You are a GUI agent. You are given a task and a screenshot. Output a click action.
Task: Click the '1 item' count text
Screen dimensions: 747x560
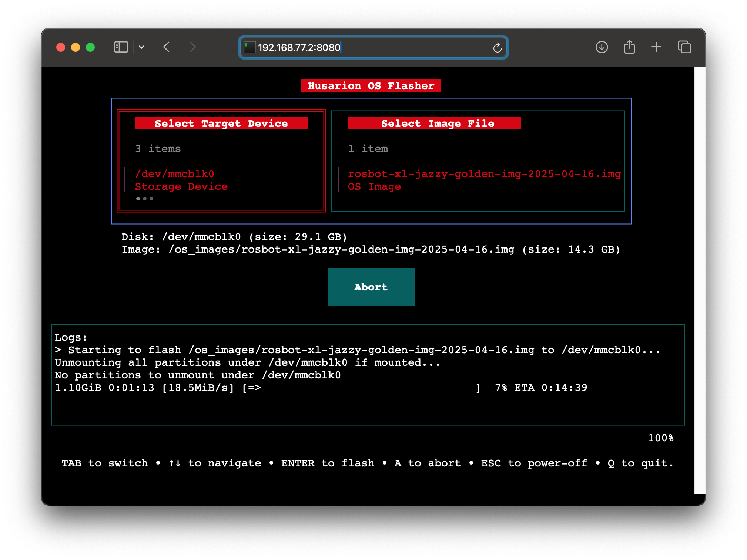[x=368, y=149]
